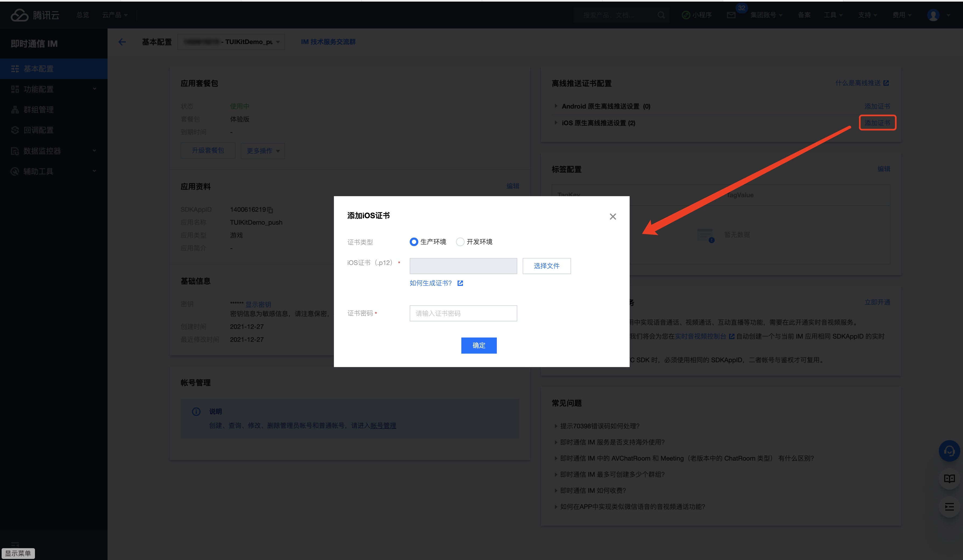
Task: Click the search magnifier icon
Action: (661, 15)
